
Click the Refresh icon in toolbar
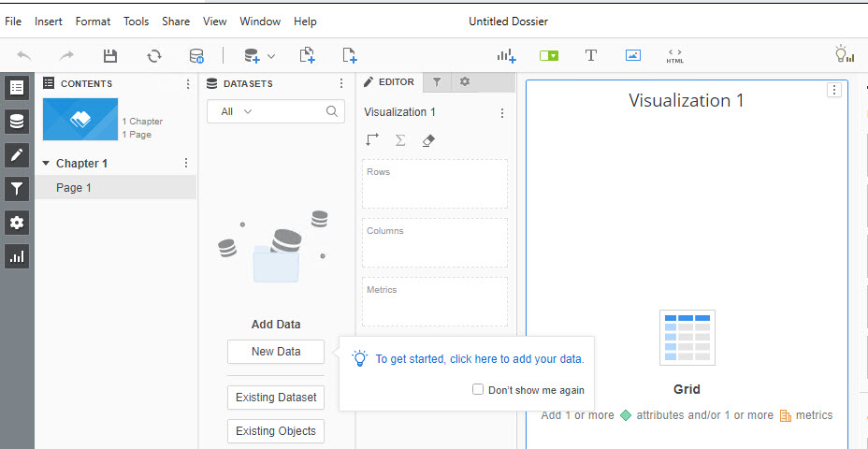point(154,56)
